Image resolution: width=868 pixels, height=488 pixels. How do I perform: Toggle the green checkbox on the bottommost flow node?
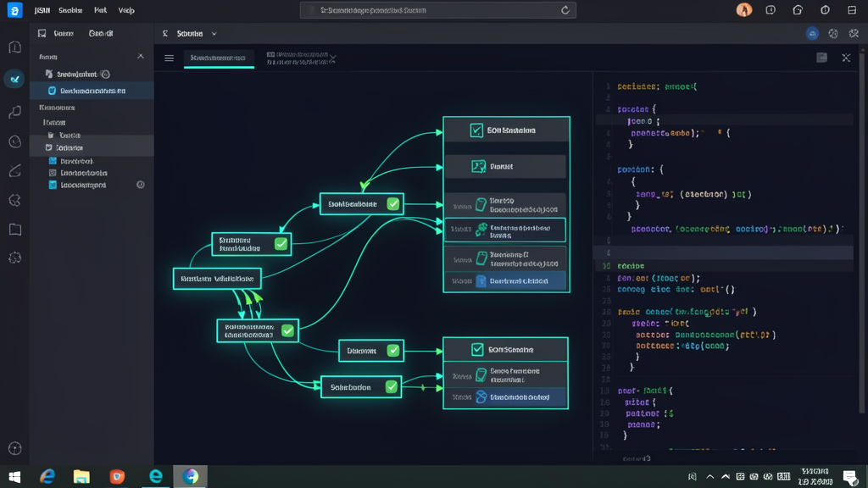pyautogui.click(x=392, y=386)
